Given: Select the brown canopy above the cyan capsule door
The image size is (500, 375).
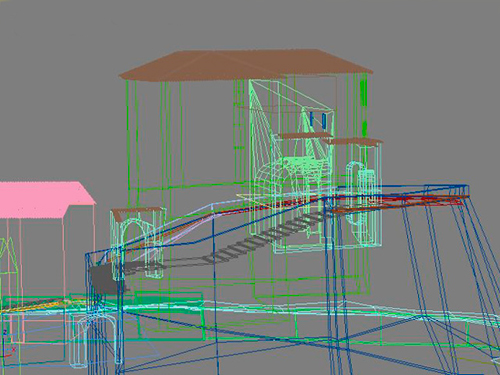Looking at the screenshot, I should (353, 142).
